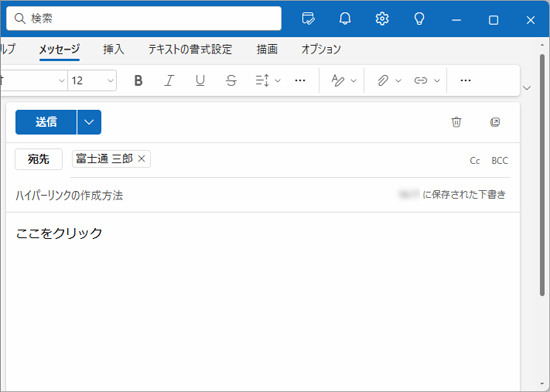Click the styles pen icon
Viewport: 550px width, 392px height.
click(x=338, y=81)
